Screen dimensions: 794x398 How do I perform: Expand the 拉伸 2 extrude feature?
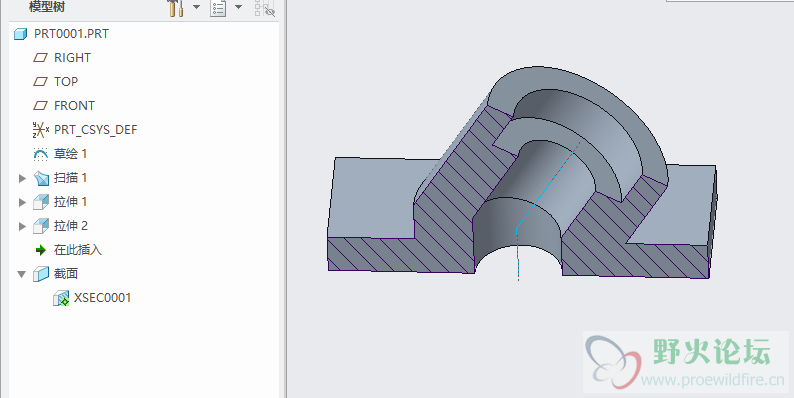pos(22,226)
